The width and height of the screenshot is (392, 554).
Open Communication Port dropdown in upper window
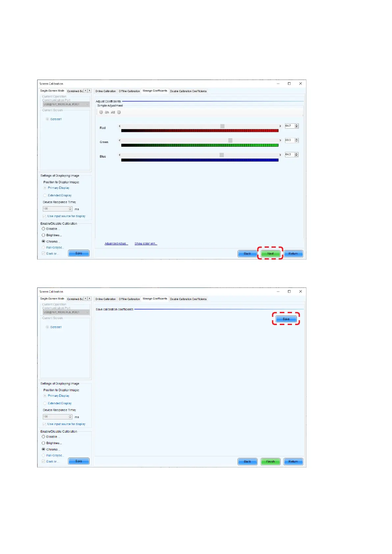click(87, 104)
